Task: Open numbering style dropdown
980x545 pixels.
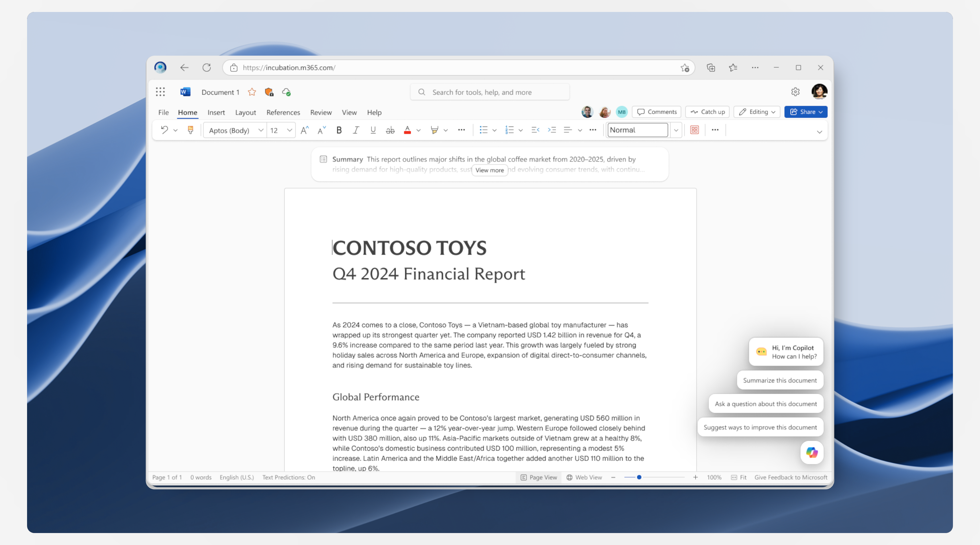Action: tap(521, 131)
